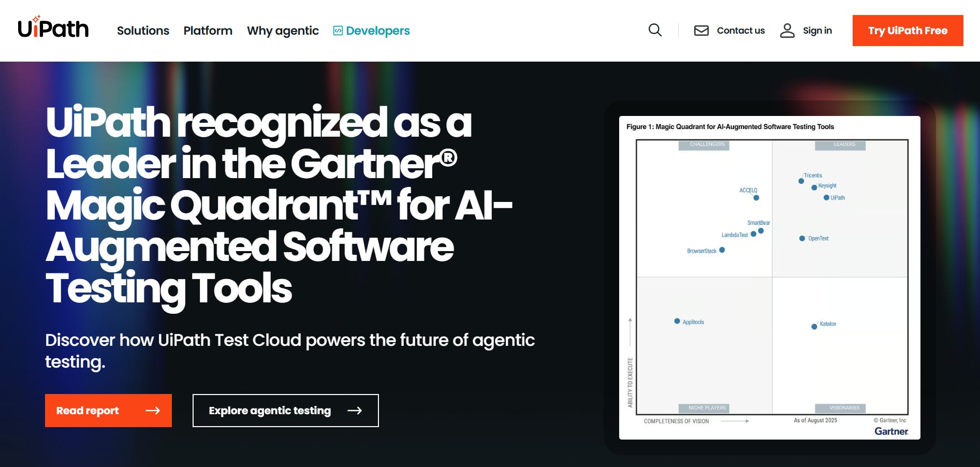Click the envelope icon beside Contact us
The height and width of the screenshot is (467, 980).
point(701,31)
